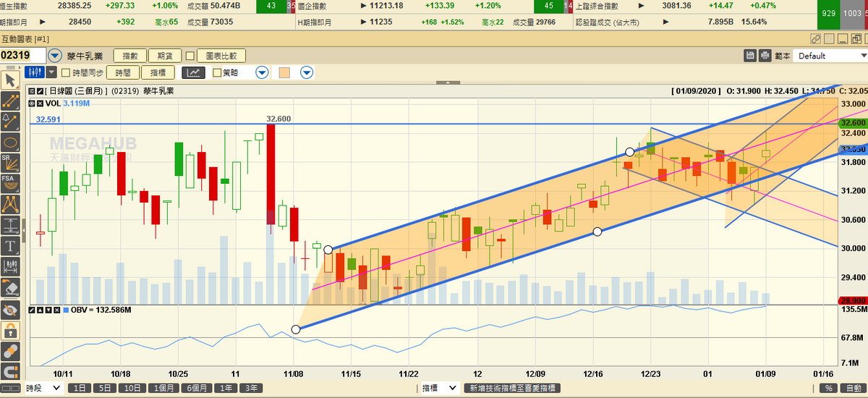Viewport: 868px width, 398px height.
Task: Select the pitchfork fan tool
Action: click(x=10, y=205)
